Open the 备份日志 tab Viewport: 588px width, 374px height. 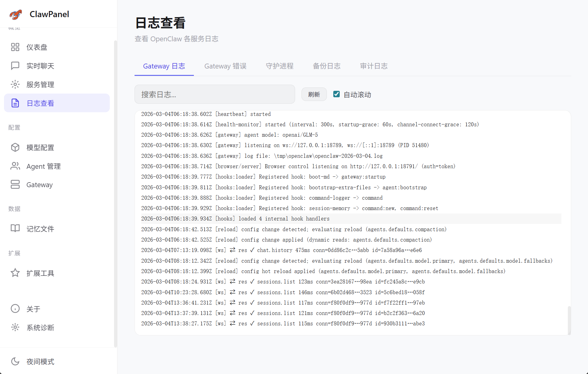(x=326, y=66)
